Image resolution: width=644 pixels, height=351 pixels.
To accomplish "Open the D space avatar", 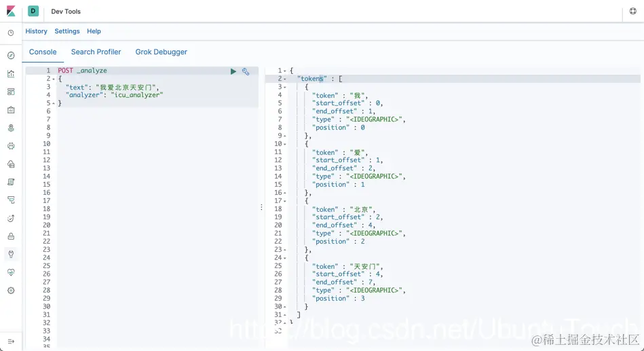I will tap(33, 11).
